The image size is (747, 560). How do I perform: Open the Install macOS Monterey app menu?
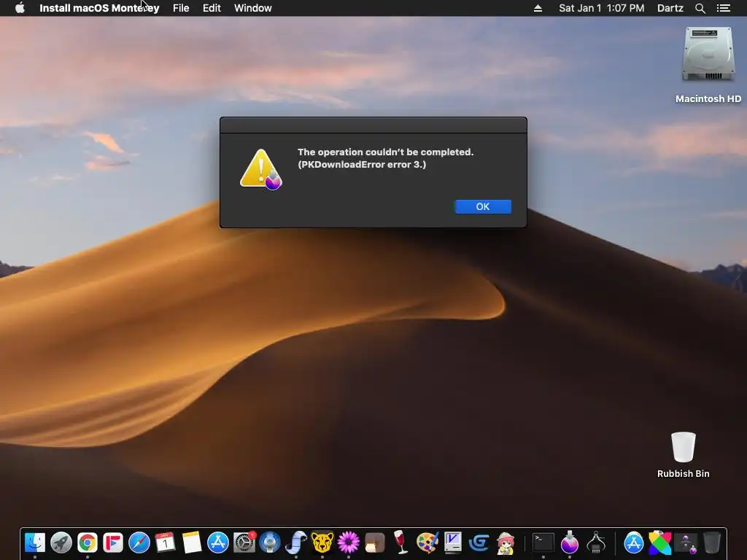pos(99,8)
